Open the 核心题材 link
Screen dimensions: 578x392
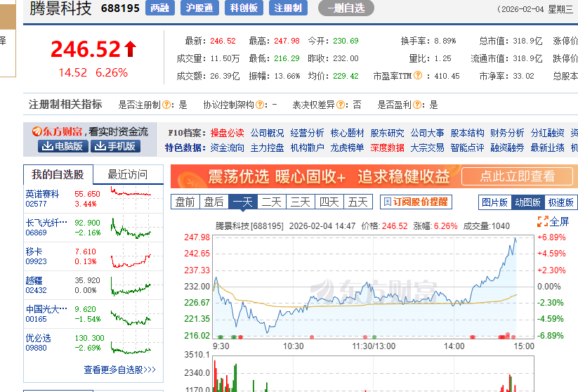point(347,133)
